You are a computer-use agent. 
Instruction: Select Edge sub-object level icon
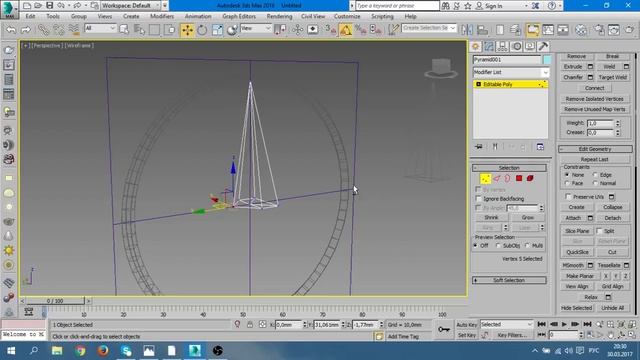pyautogui.click(x=497, y=178)
